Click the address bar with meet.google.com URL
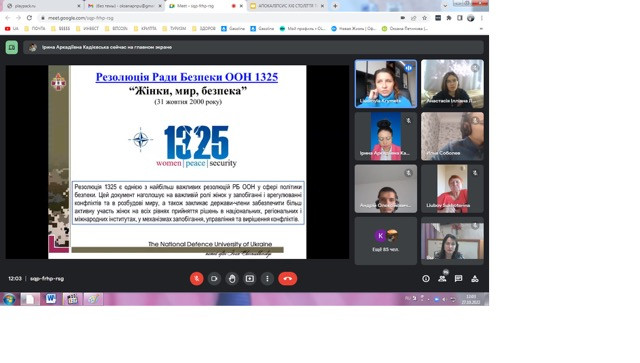This screenshot has width=640, height=363. [216, 18]
